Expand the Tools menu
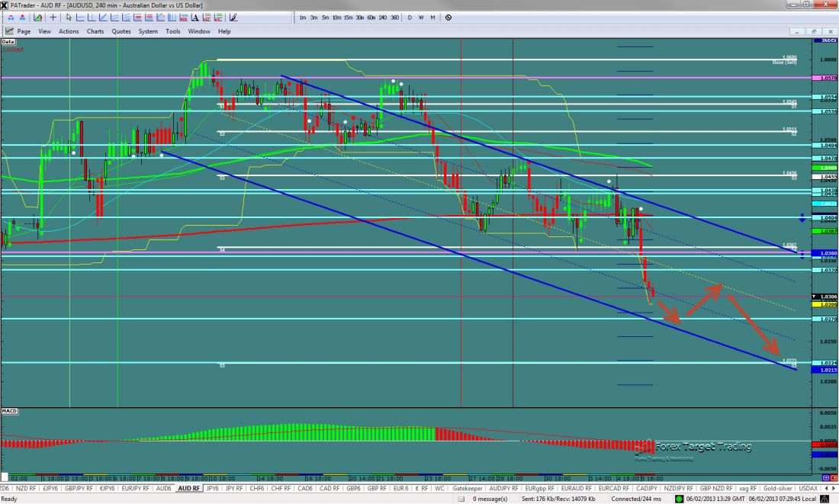 click(x=173, y=31)
